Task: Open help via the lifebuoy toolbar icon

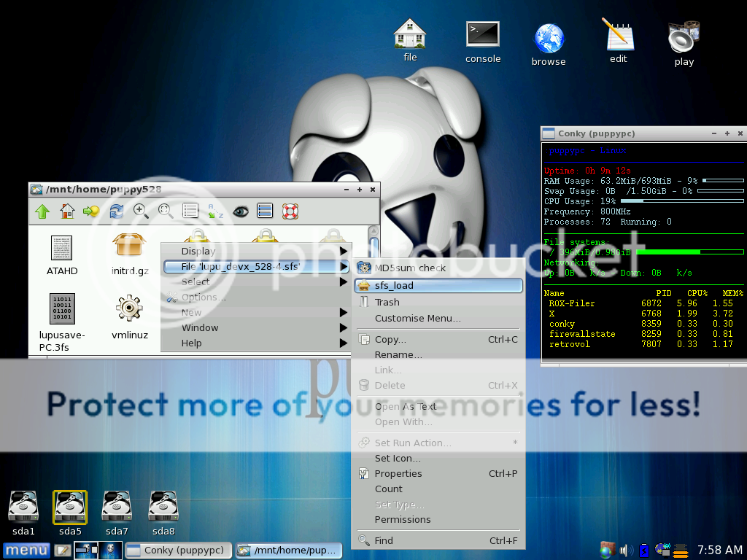Action: pos(290,211)
